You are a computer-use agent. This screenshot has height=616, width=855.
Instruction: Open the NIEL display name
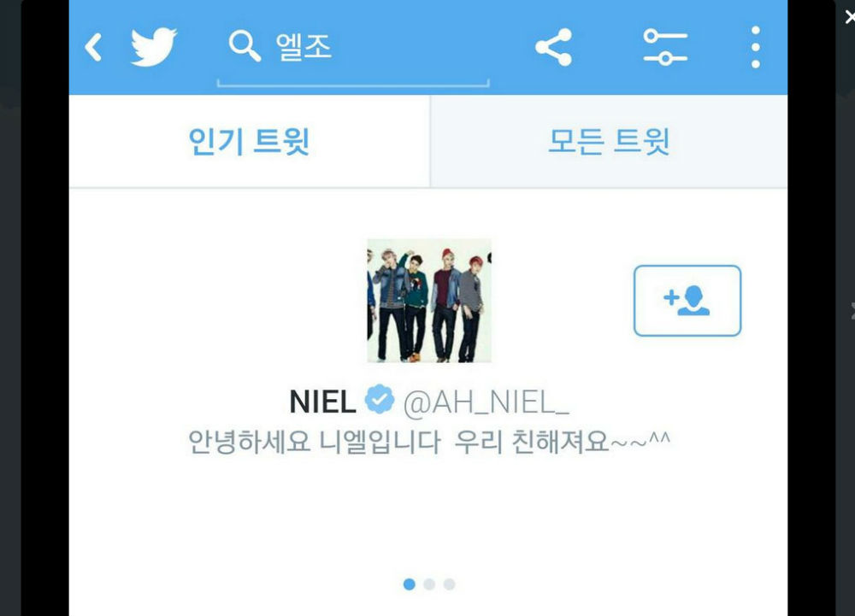322,402
